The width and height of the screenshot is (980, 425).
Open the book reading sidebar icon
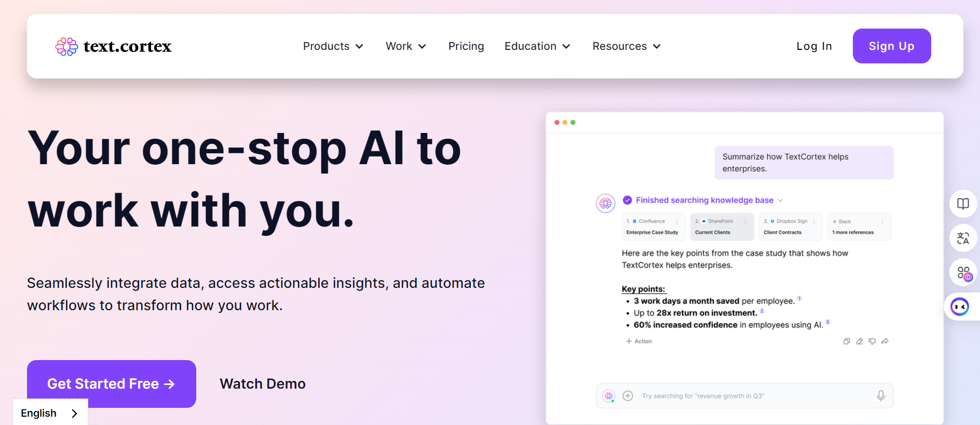[x=963, y=204]
